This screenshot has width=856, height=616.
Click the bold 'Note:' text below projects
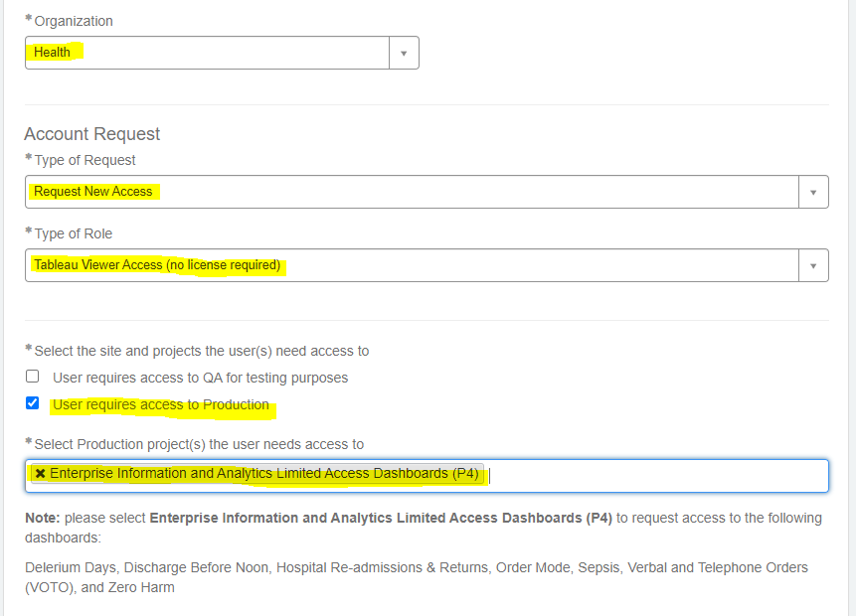click(42, 518)
